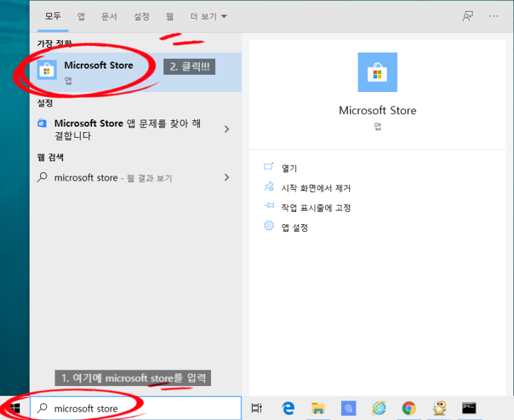Viewport: 514px width, 420px height.
Task: Switch to the 앱 tab
Action: tap(81, 16)
